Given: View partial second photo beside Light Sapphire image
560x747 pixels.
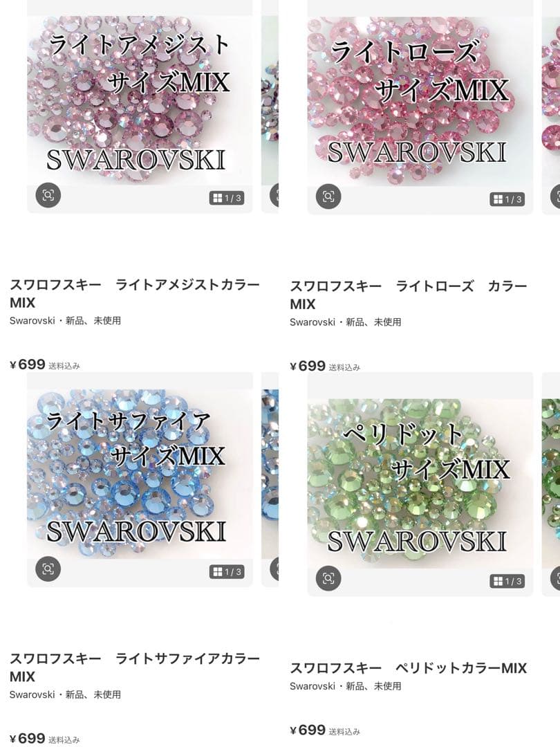Looking at the screenshot, I should coord(270,480).
